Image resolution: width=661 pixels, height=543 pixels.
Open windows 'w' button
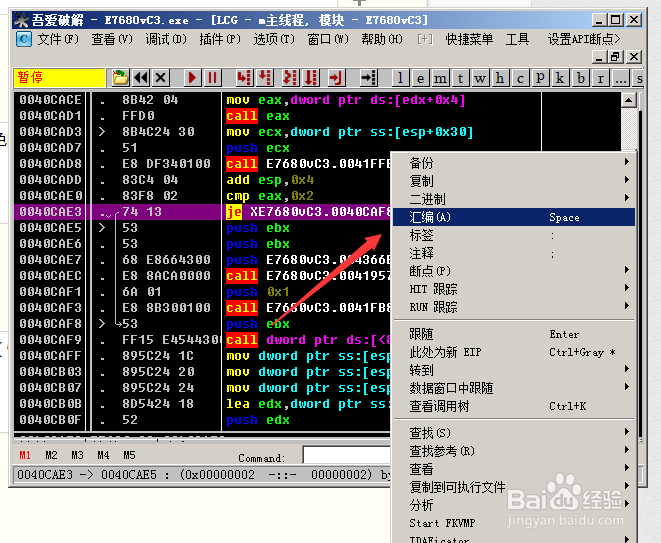coord(480,78)
